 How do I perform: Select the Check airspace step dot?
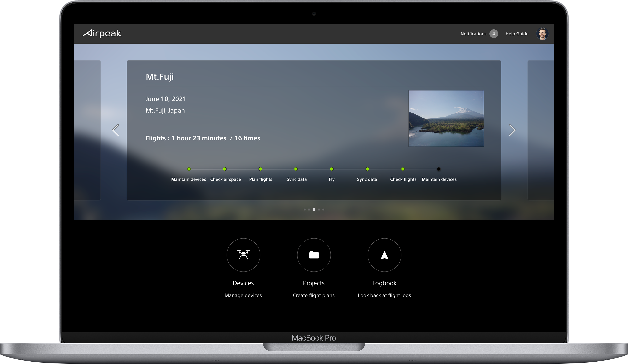pos(225,169)
